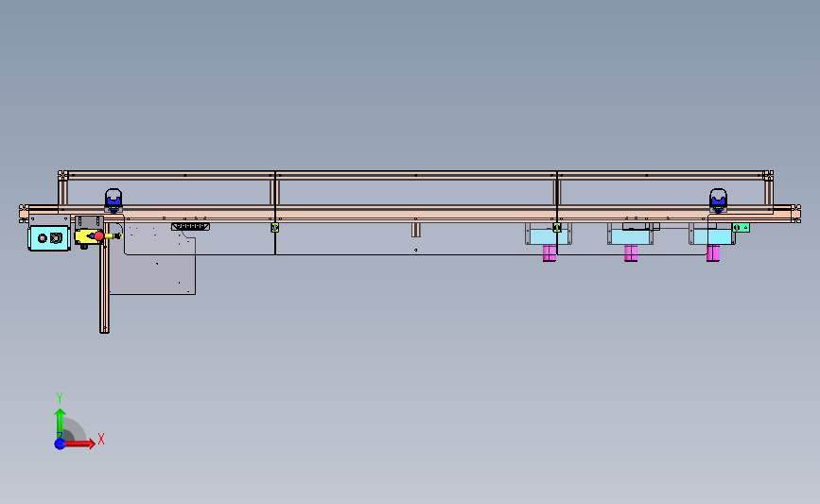The width and height of the screenshot is (820, 504).
Task: Select the green bracket at the right end
Action: pyautogui.click(x=741, y=228)
